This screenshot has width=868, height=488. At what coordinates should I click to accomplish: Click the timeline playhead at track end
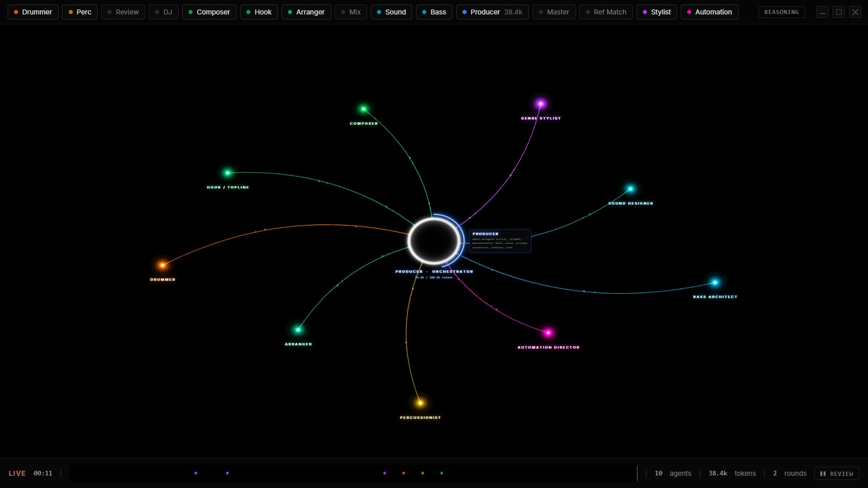pos(637,473)
